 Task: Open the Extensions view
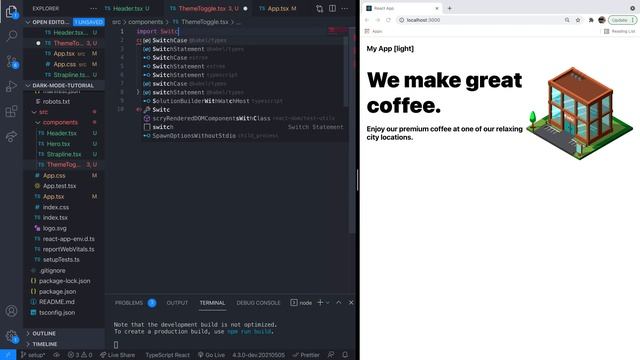11,111
